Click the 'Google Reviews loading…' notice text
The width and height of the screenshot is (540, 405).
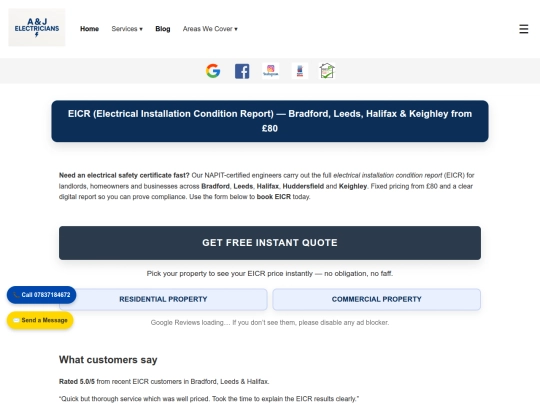click(270, 323)
